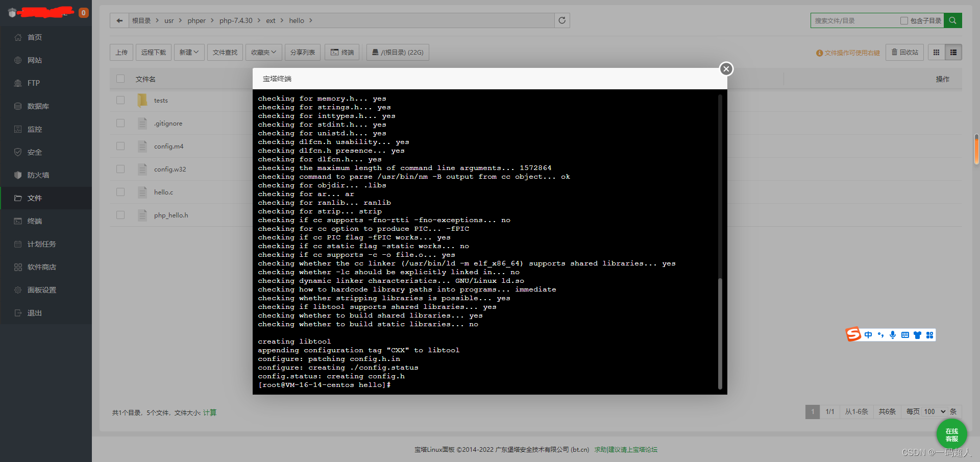
Task: Navigate to ext in breadcrumb
Action: point(271,20)
